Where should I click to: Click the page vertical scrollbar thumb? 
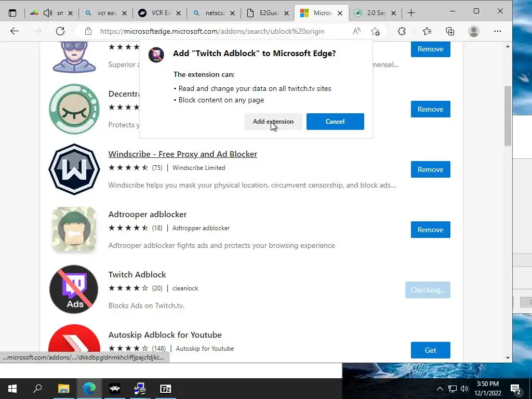(508, 116)
